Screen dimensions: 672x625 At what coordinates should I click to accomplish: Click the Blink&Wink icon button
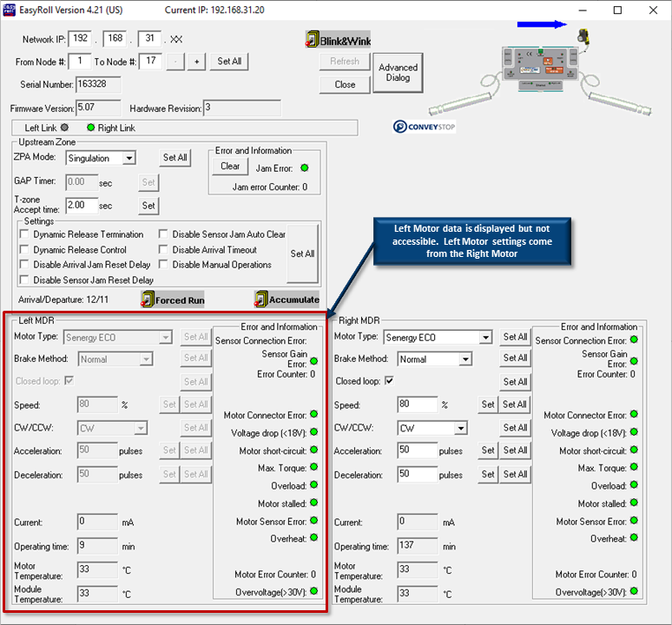tap(338, 39)
